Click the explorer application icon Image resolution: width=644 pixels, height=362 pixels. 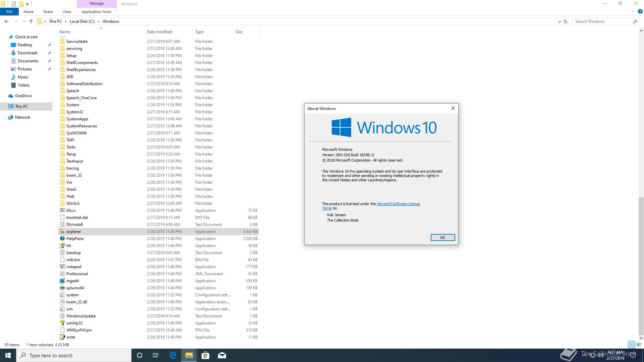tap(62, 232)
